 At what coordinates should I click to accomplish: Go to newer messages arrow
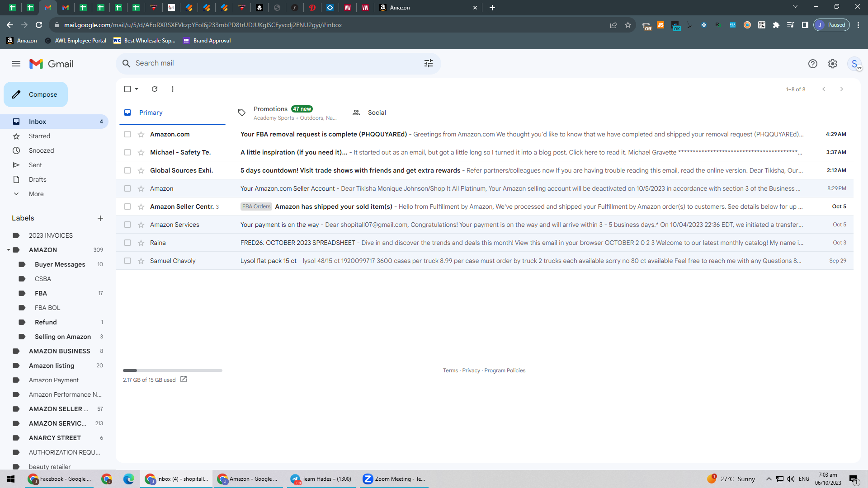(x=824, y=89)
